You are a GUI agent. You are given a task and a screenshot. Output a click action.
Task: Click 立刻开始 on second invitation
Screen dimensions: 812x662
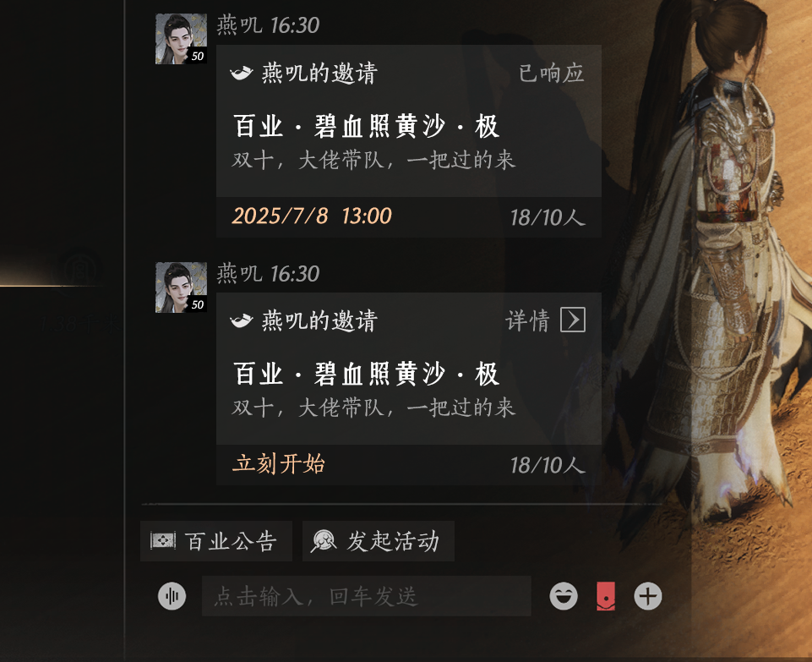279,464
